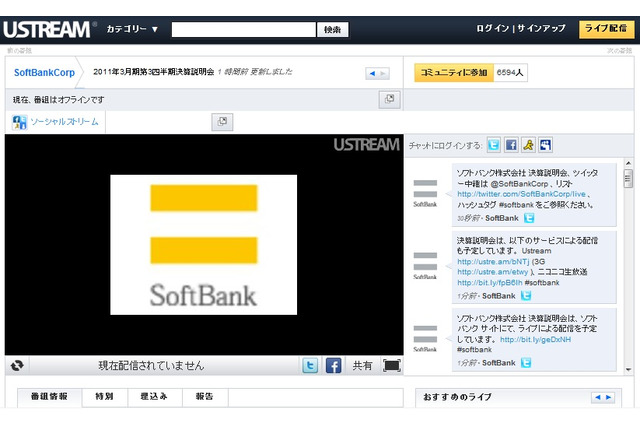Image resolution: width=640 pixels, height=426 pixels.
Task: Click SoftBank avatar of third chat message
Action: tap(425, 338)
